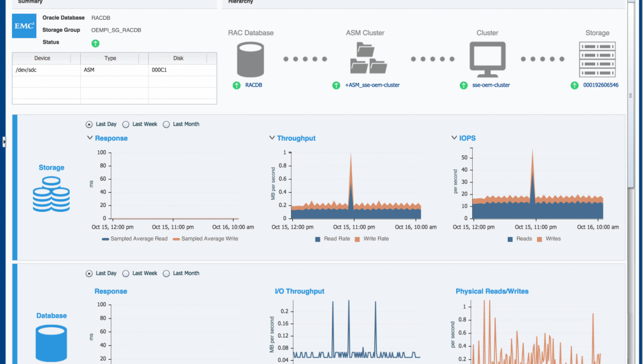
Task: Select Last Week in the Database section
Action: (126, 273)
